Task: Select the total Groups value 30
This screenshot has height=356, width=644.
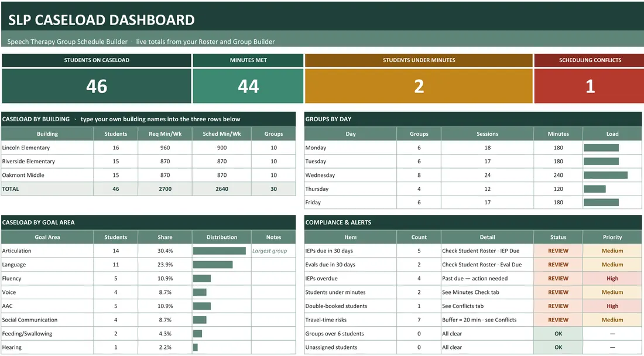Action: 273,189
